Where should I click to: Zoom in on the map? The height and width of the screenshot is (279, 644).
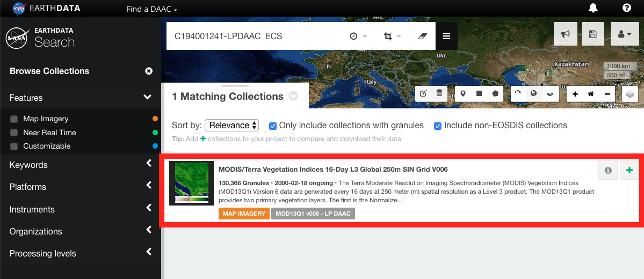coord(575,94)
